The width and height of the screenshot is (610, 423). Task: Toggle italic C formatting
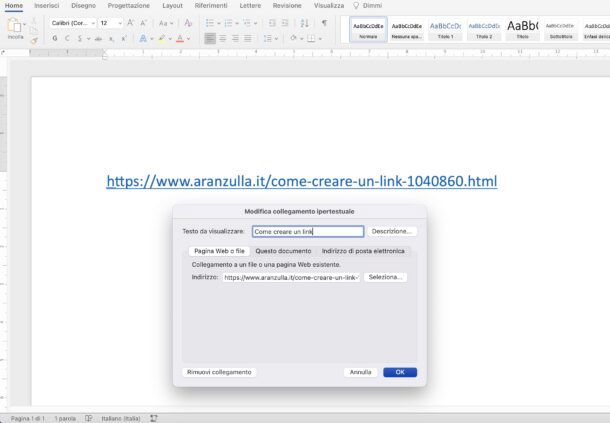67,39
